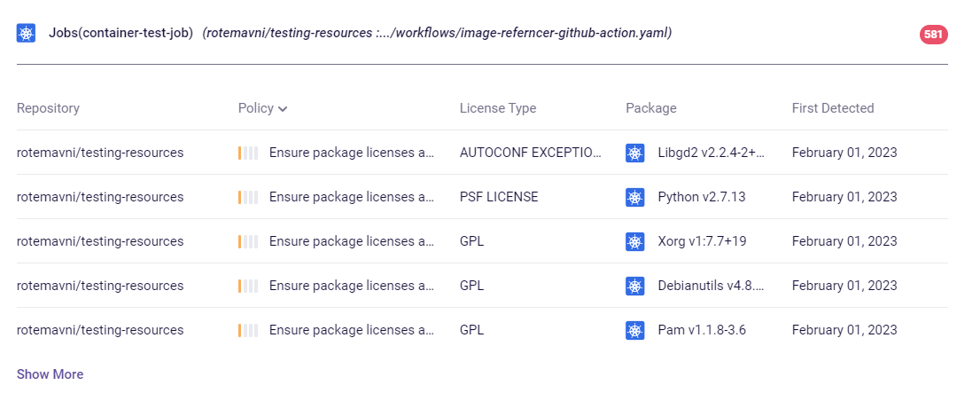Click the Kubernetes icon next to Debianutils package
980x393 pixels.
point(634,286)
